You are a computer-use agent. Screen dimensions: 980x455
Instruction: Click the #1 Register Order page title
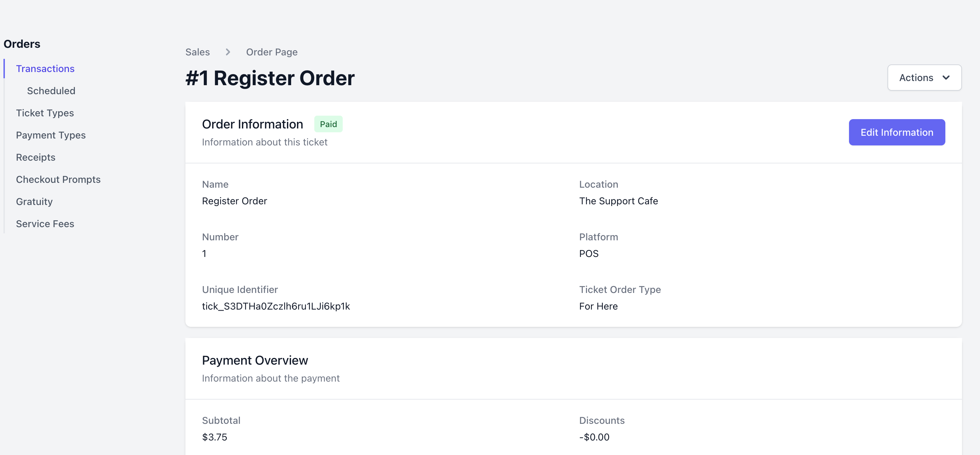(x=270, y=78)
